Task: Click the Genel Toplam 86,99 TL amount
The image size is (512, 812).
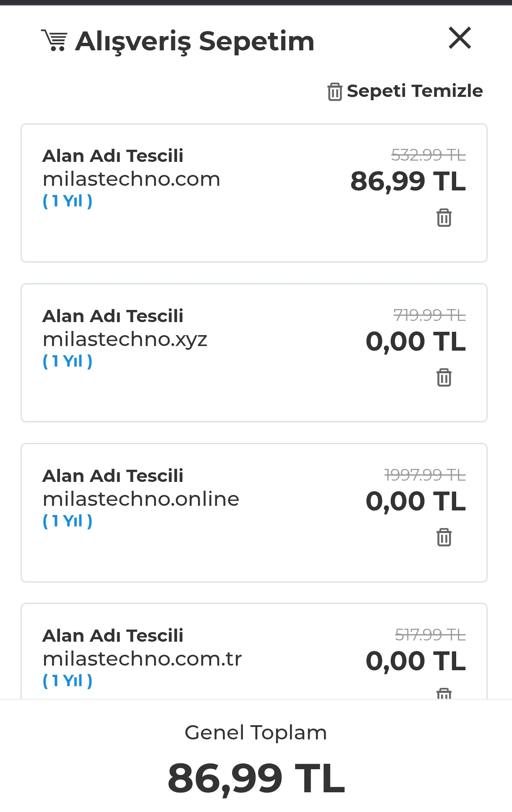Action: click(256, 778)
